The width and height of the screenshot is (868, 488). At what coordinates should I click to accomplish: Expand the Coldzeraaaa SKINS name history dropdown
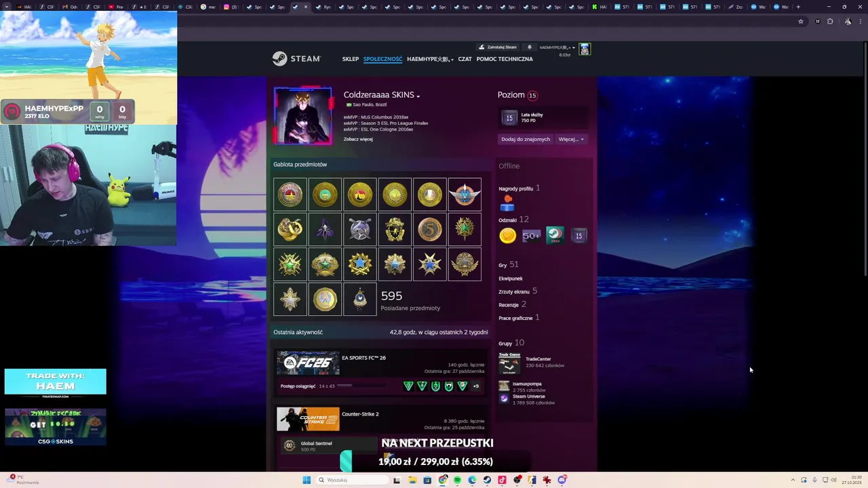click(418, 96)
